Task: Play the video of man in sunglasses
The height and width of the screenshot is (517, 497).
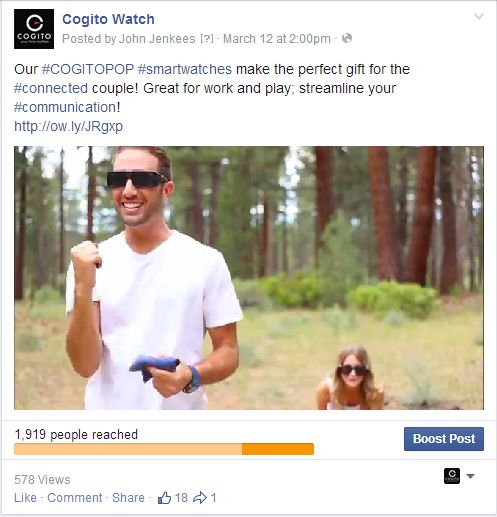Action: [x=249, y=278]
